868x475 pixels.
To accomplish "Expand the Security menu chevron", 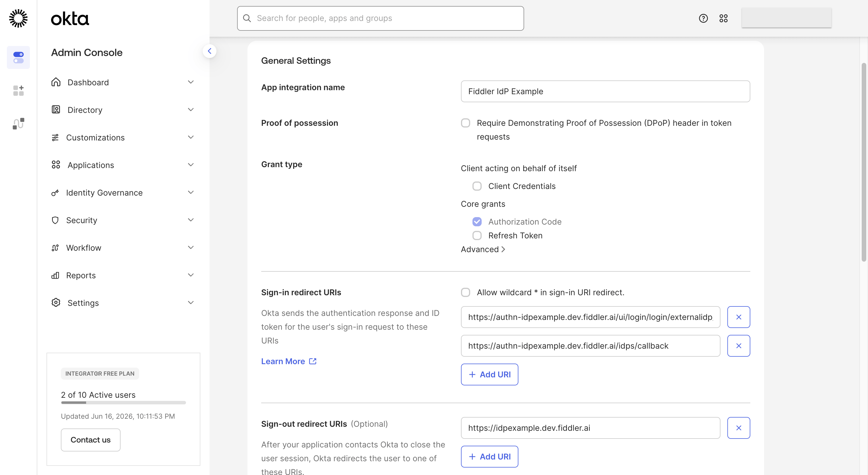I will tap(191, 220).
